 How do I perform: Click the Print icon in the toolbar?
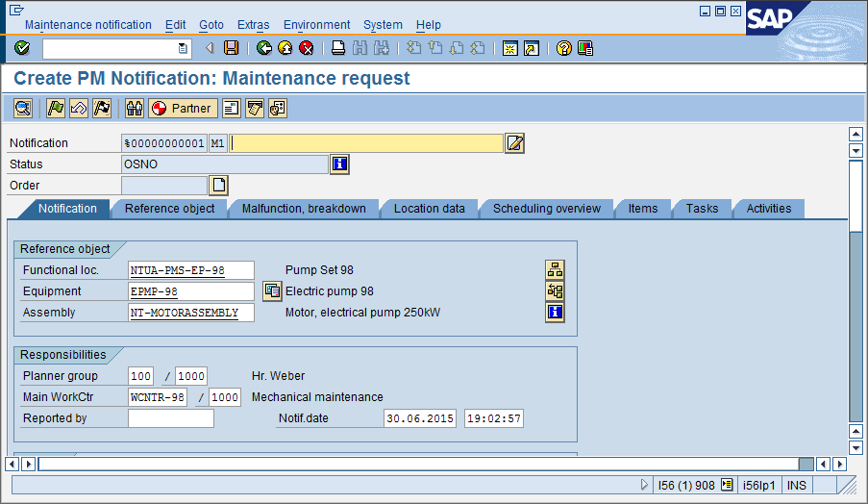(x=338, y=48)
